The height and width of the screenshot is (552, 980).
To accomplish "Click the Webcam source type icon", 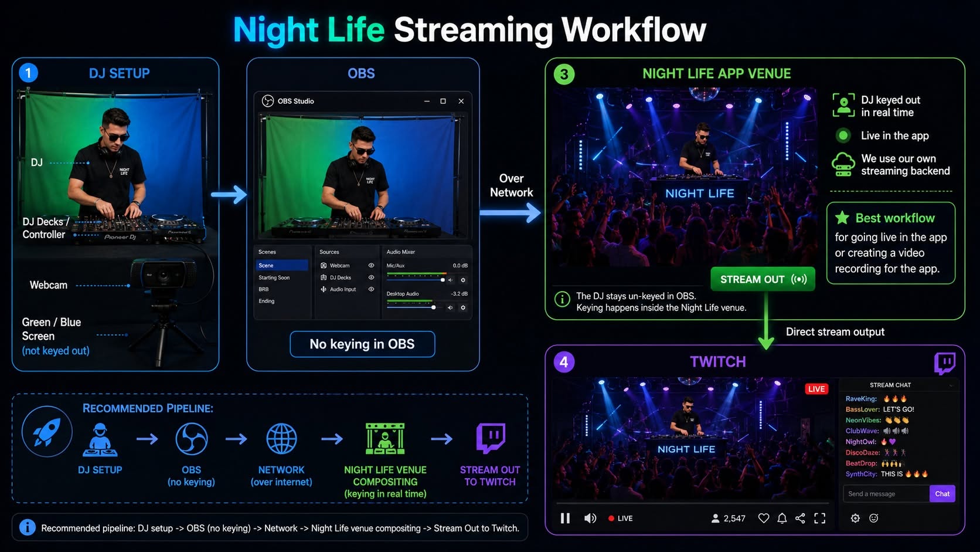I will [x=324, y=265].
